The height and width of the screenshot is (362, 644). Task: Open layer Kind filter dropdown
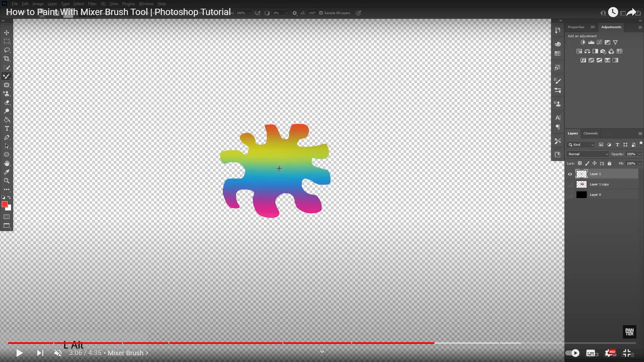point(581,145)
